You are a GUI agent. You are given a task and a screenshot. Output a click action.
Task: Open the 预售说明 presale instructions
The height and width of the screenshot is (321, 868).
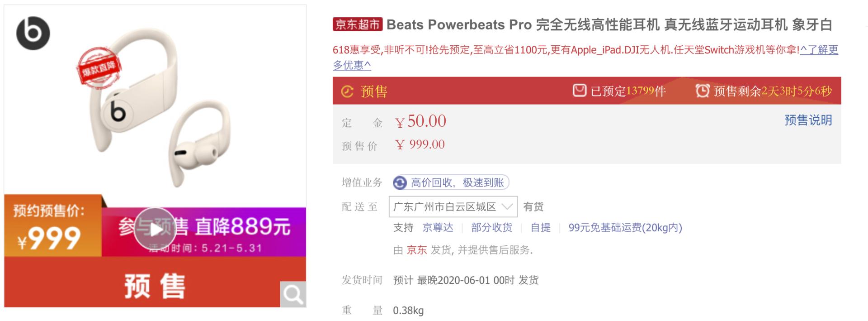click(807, 120)
